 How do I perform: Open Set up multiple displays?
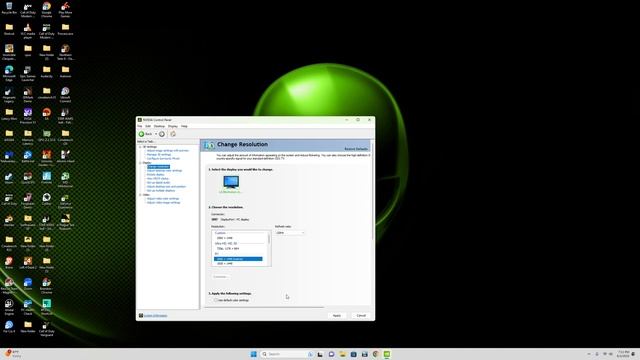[161, 191]
